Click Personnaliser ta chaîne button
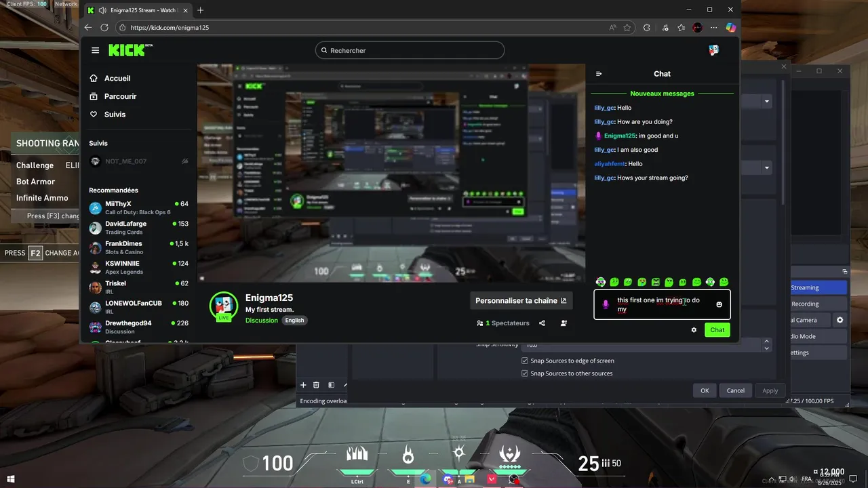This screenshot has height=488, width=868. 521,300
